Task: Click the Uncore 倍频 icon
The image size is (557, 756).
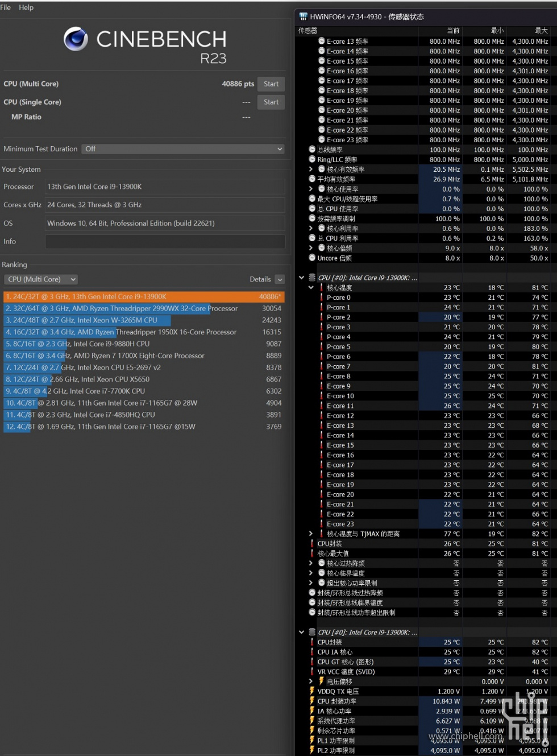Action: [x=312, y=258]
